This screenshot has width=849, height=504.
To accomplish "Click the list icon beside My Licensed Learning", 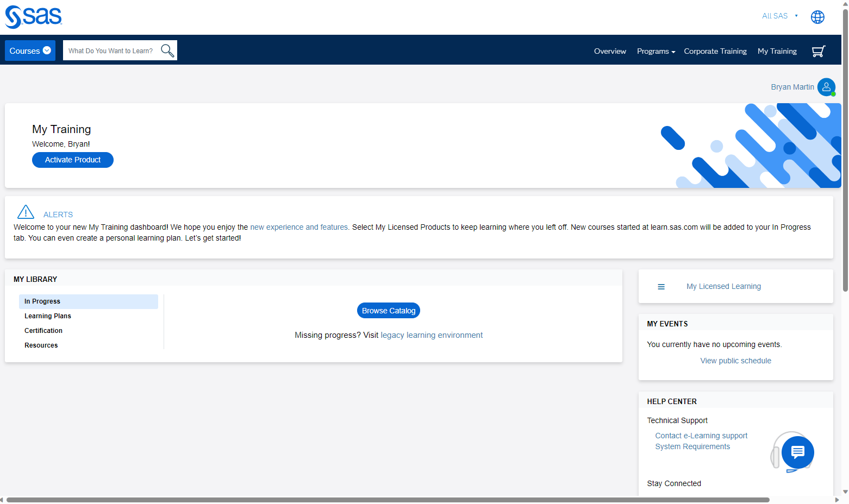I will click(x=661, y=286).
